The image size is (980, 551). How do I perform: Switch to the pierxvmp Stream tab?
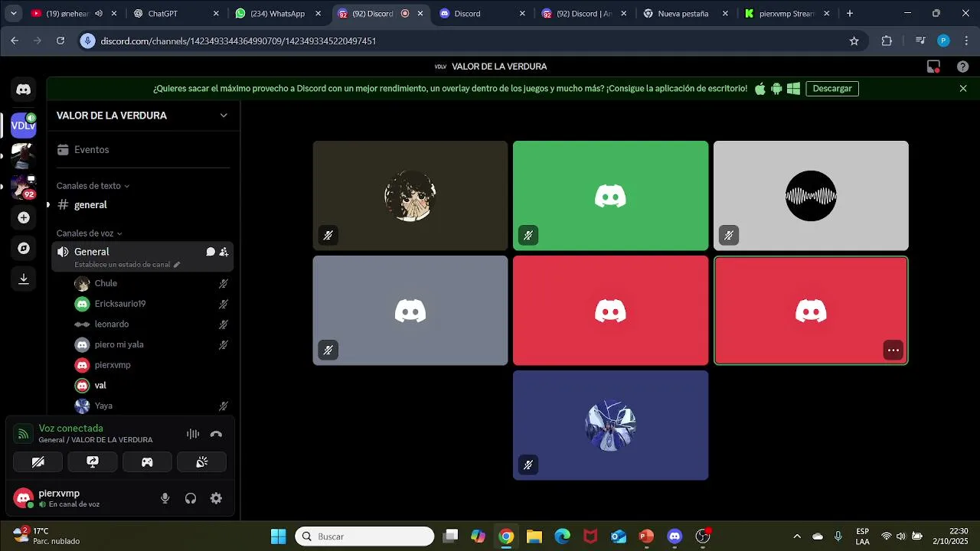pos(788,14)
